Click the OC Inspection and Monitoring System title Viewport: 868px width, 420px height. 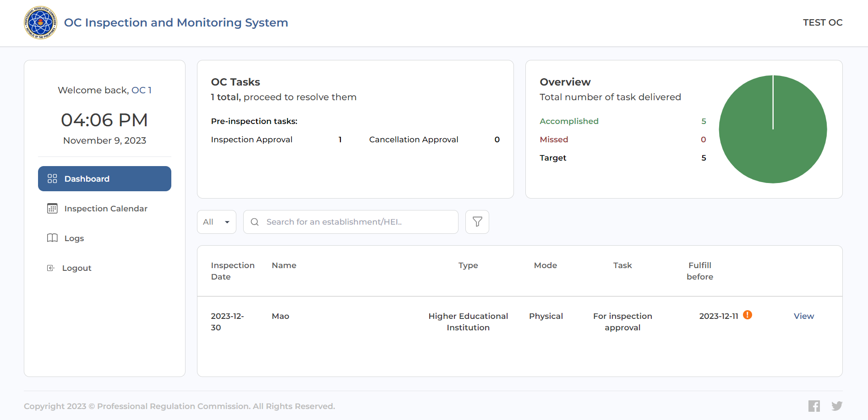click(176, 22)
